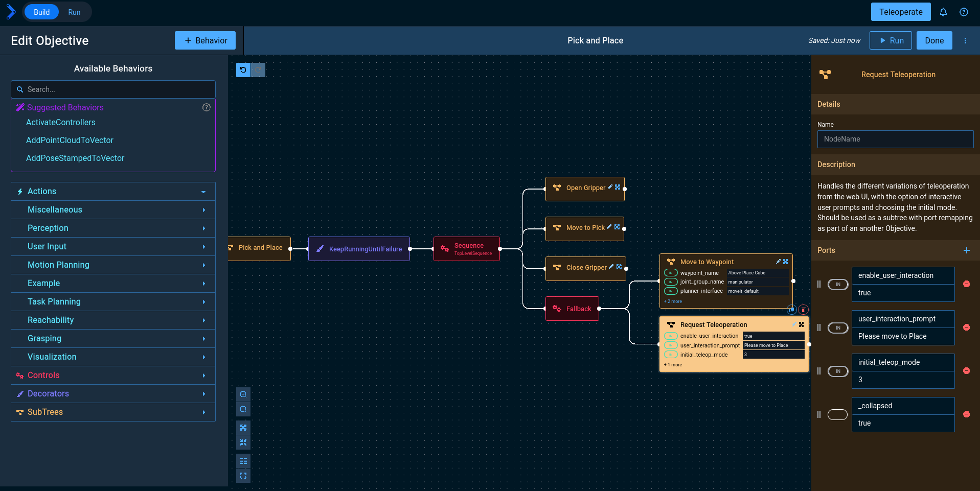Click the edit pencil on Close Gripper node
Screen dimensions: 980x491
coord(611,267)
